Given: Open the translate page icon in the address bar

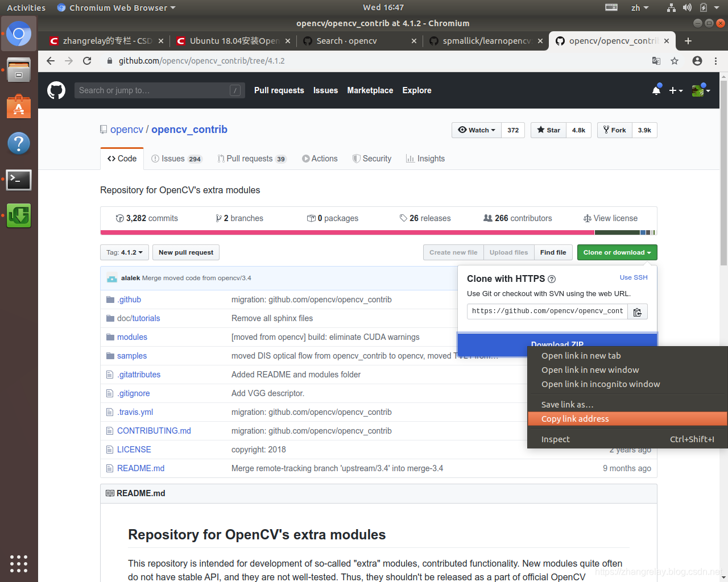Looking at the screenshot, I should tap(656, 61).
